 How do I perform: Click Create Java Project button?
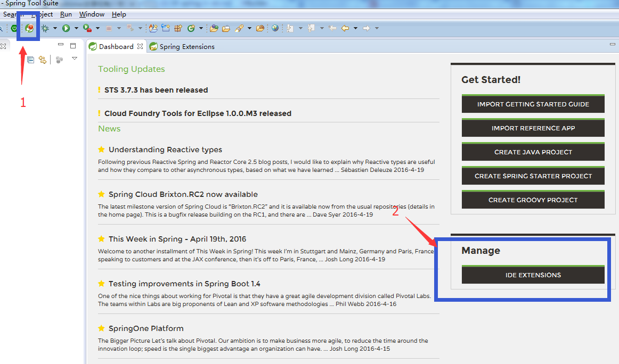click(x=533, y=152)
